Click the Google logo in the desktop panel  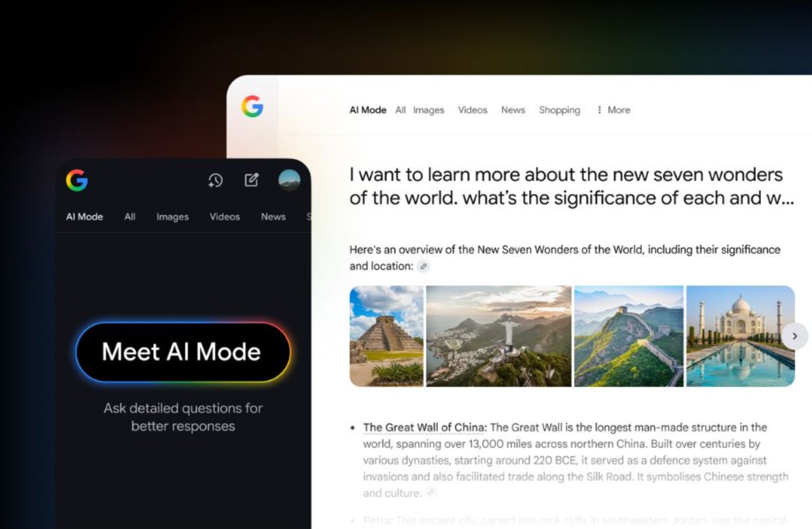pos(252,106)
